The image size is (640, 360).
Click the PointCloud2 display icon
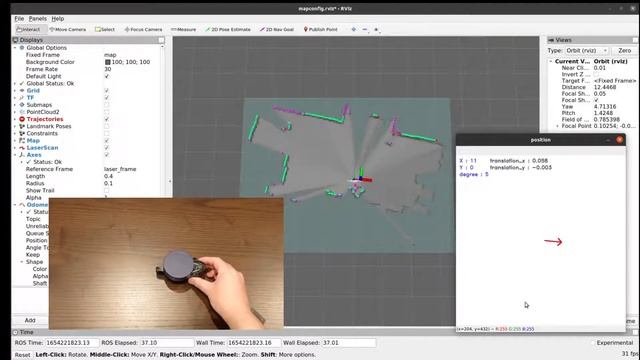[22, 112]
